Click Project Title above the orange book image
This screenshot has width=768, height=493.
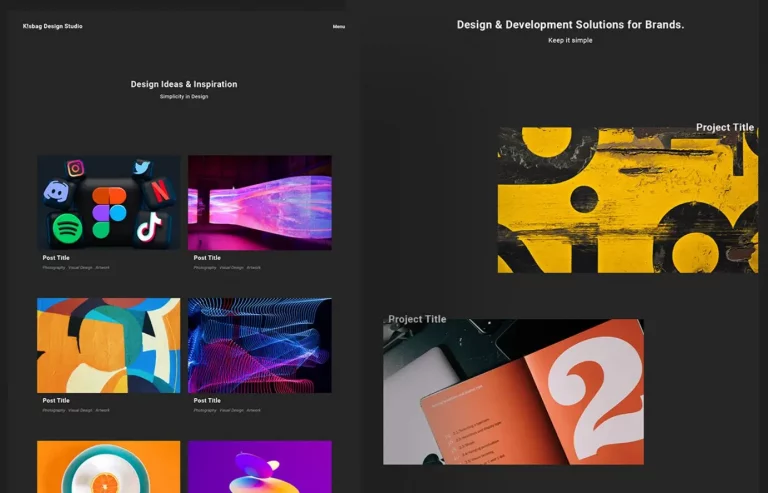pos(417,319)
